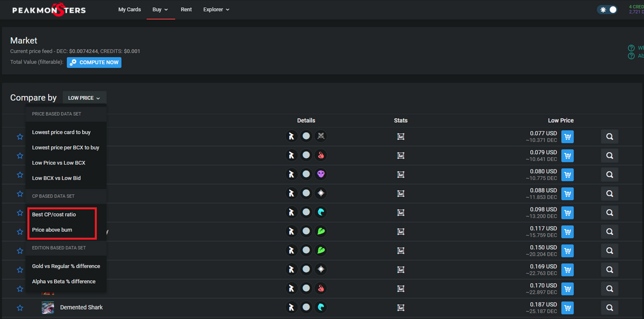The image size is (644, 319).
Task: Click the purple death skull element icon
Action: pyautogui.click(x=321, y=175)
